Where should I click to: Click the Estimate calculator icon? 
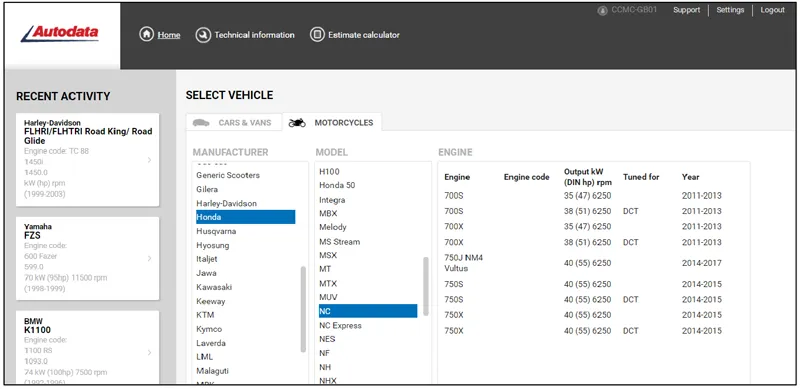coord(317,35)
